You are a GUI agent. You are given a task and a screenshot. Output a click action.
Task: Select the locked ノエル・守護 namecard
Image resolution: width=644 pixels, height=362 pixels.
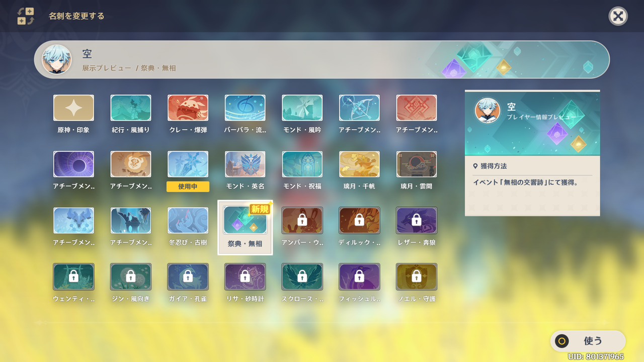point(416,277)
